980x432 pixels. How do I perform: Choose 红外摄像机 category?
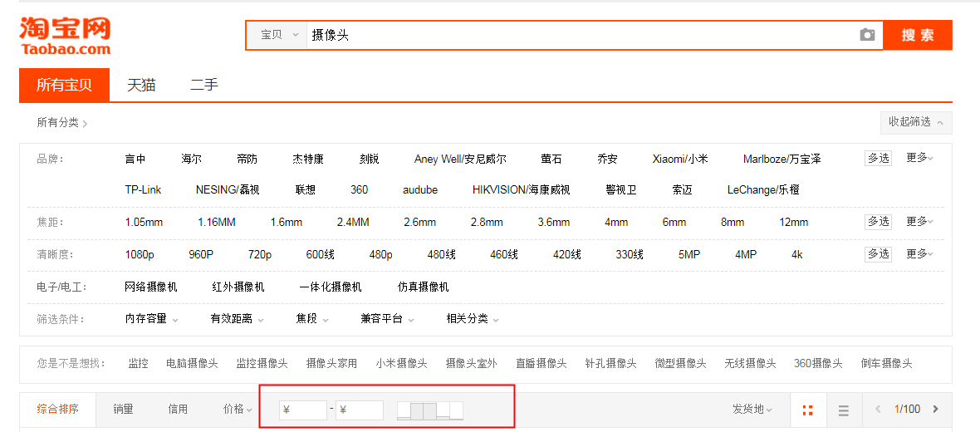click(x=238, y=287)
